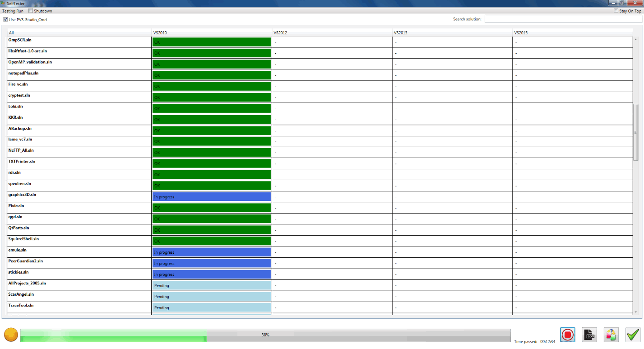Click the Time passed 00:12:34 readout
This screenshot has width=644, height=349.
tap(534, 342)
